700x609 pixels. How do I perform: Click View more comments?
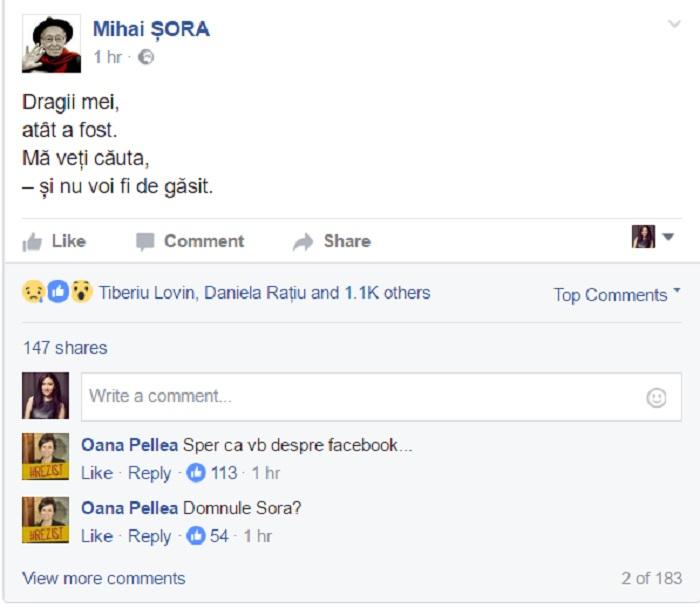pos(103,578)
